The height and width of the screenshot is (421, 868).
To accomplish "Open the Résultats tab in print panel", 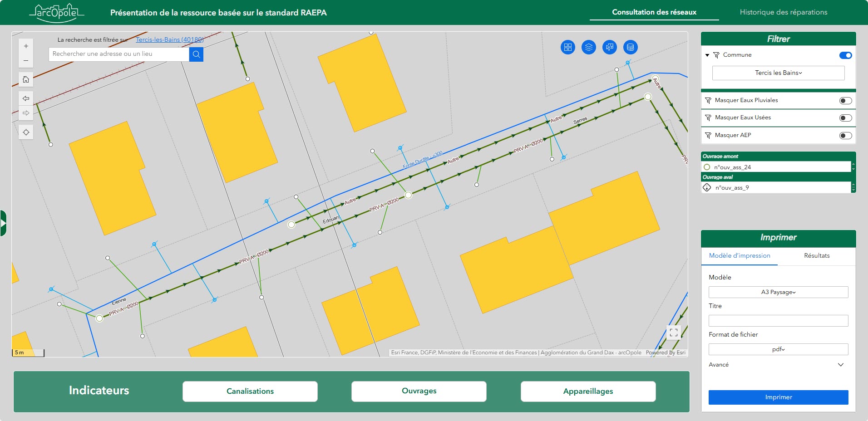I will tap(816, 256).
